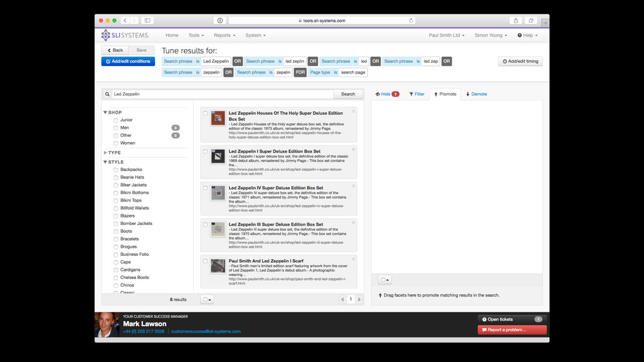Screen dimensions: 644x362
Task: Remove Houses Of The Holy result
Action: tap(353, 111)
